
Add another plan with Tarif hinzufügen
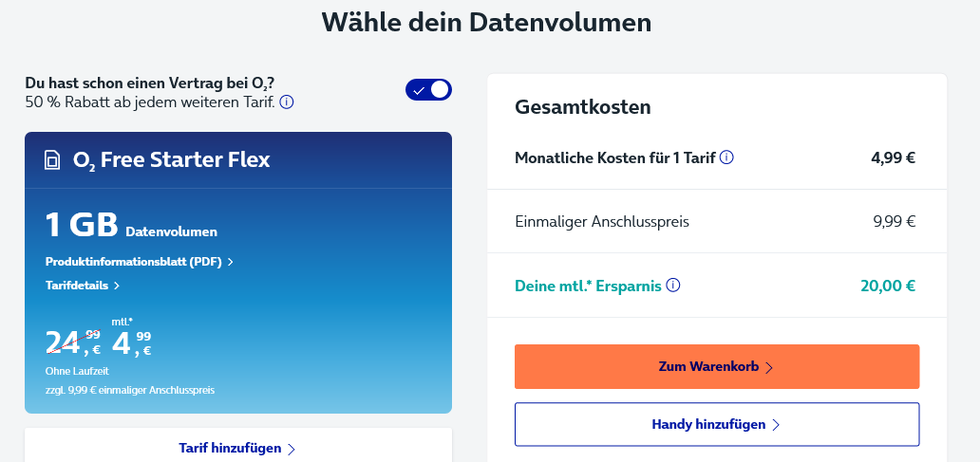[x=237, y=449]
